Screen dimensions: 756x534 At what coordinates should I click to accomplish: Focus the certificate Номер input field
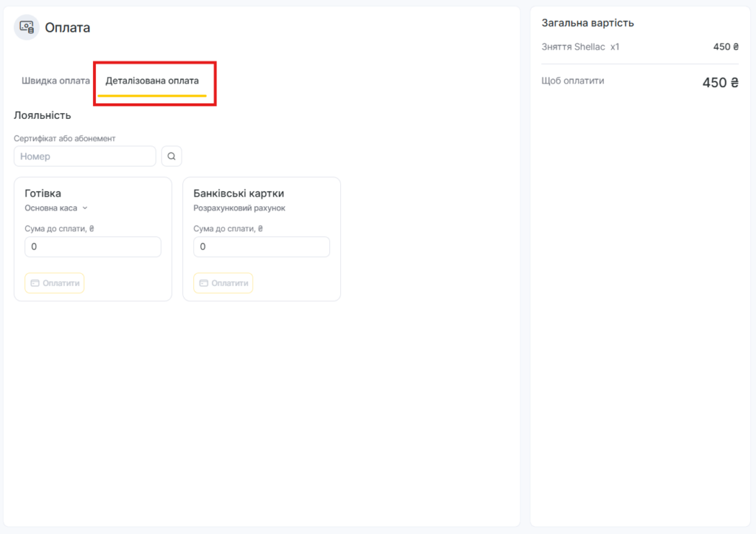(85, 157)
